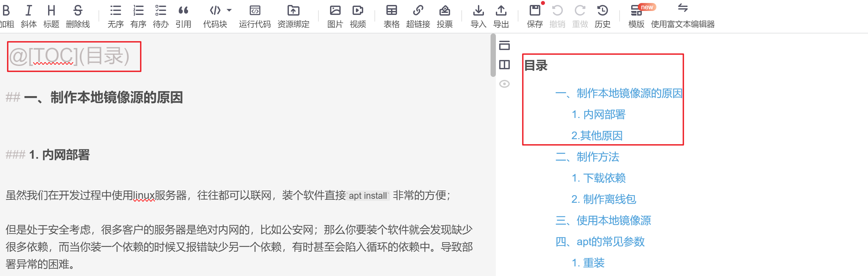Open TOC link 二、制作方法

587,157
